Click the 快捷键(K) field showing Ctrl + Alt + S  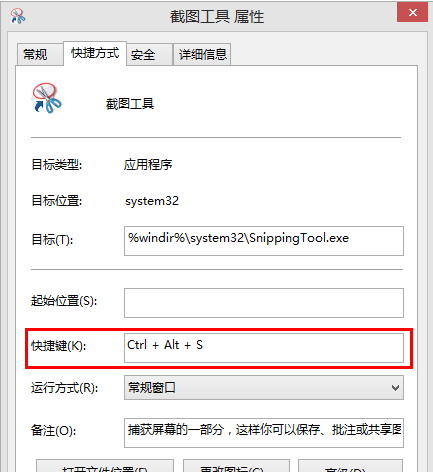[264, 348]
